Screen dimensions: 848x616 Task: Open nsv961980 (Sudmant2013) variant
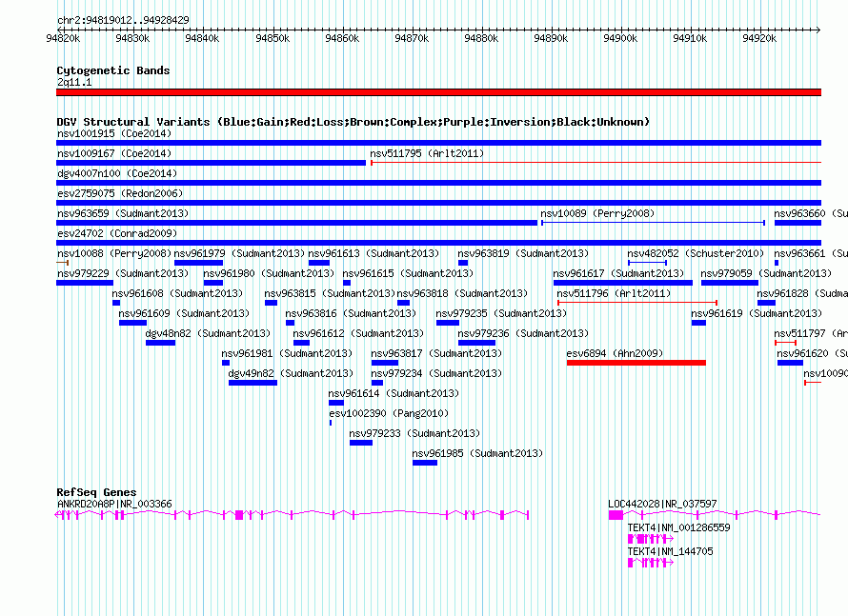269,273
